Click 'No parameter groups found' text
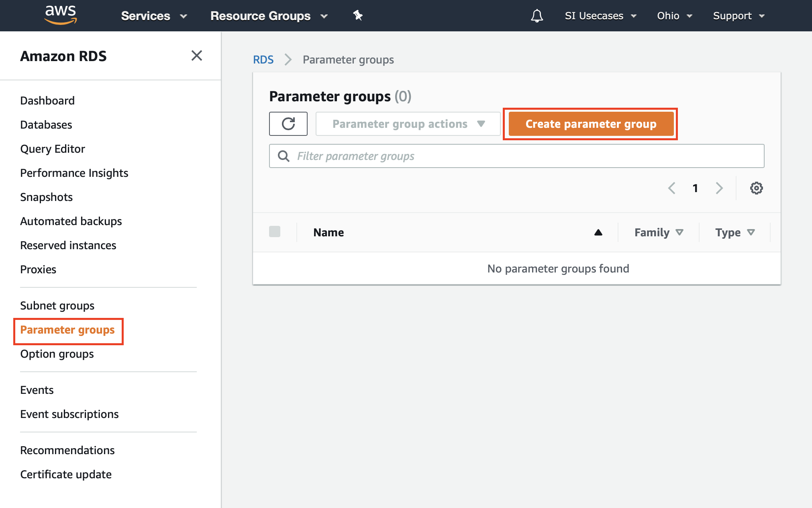Viewport: 812px width, 508px height. pyautogui.click(x=558, y=268)
